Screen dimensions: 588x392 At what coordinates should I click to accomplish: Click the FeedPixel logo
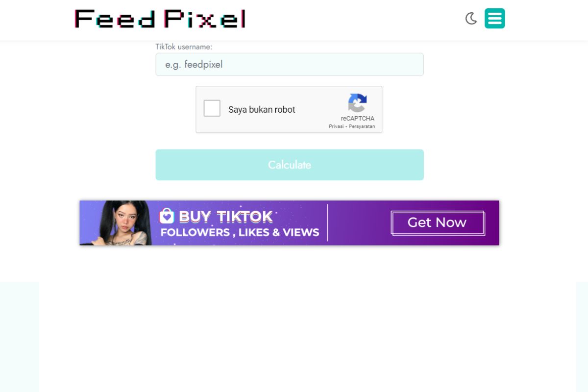click(x=160, y=19)
